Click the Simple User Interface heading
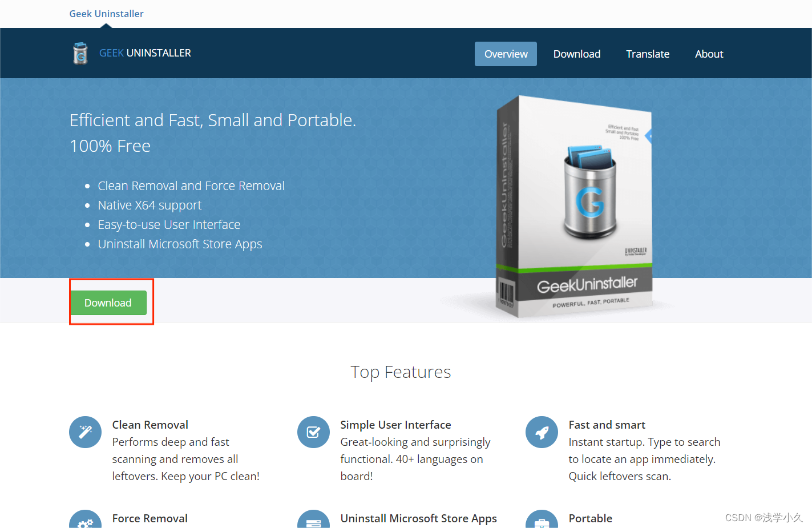 (395, 425)
